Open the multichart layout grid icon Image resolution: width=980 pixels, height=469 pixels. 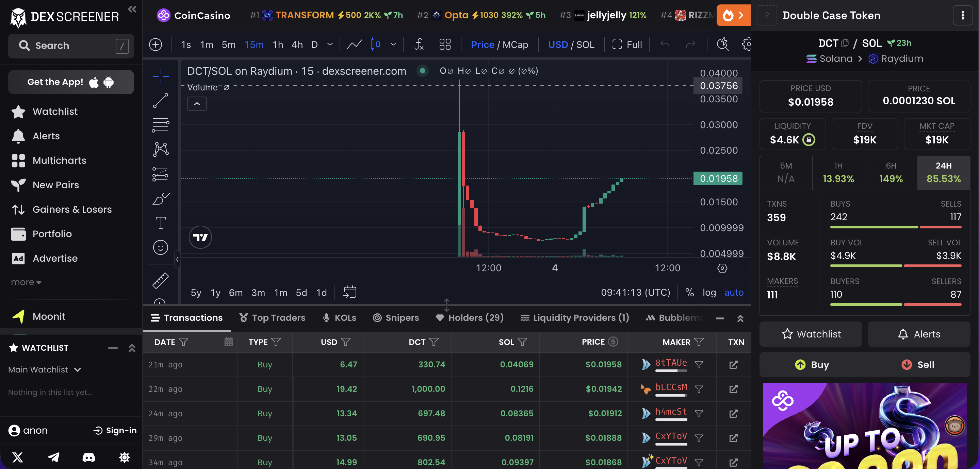click(445, 45)
